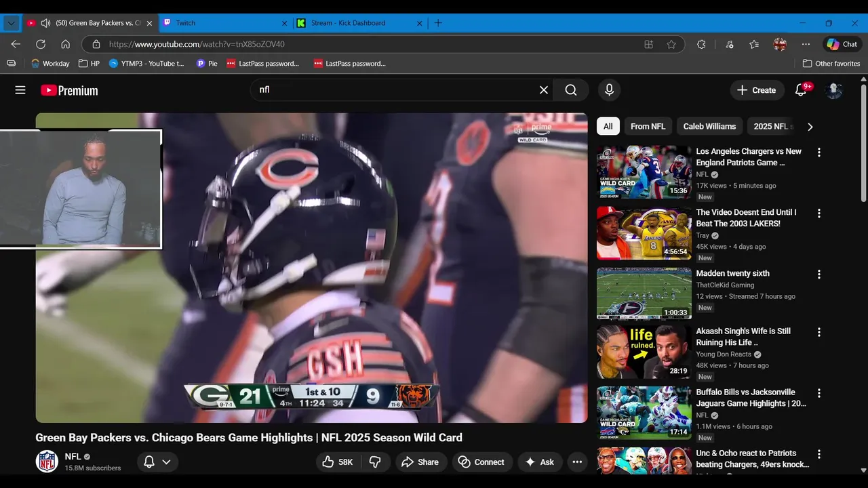Open YouTube account avatar menu
This screenshot has height=488, width=868.
834,90
